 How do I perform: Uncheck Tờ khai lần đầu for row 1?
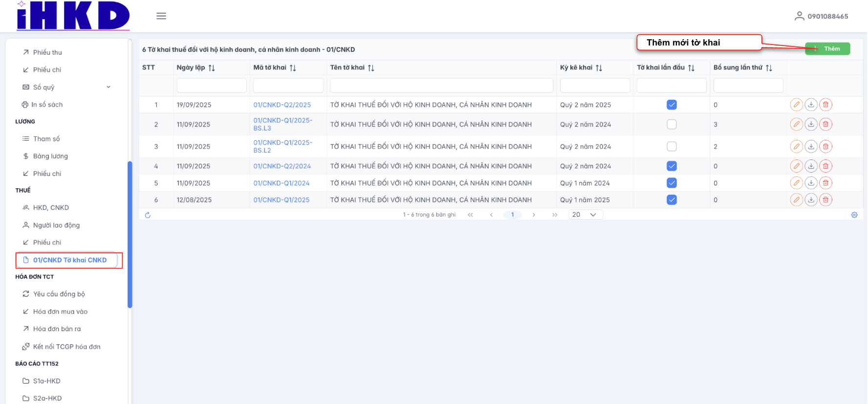coord(672,105)
